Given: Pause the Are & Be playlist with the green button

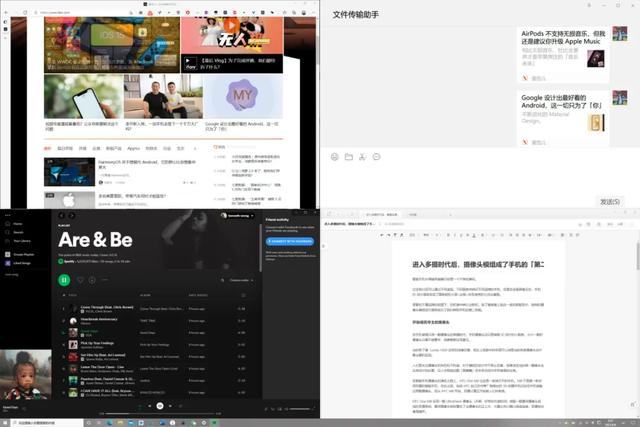Looking at the screenshot, I should point(64,280).
